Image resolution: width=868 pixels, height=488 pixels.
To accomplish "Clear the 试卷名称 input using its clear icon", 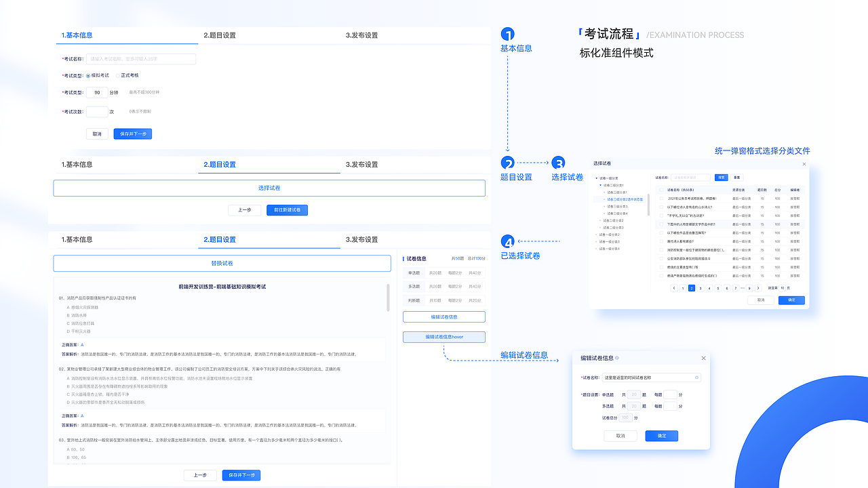I will pos(696,378).
